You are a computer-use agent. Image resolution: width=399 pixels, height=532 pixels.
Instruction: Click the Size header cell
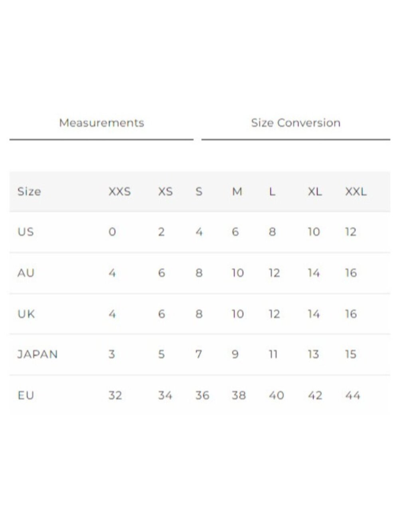(x=29, y=192)
